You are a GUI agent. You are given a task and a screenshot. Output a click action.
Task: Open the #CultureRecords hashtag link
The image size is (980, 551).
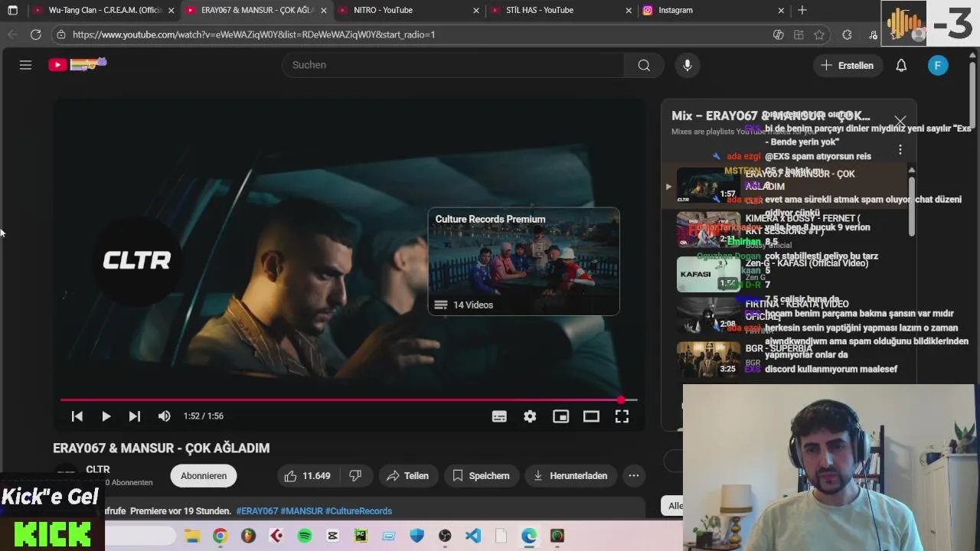pyautogui.click(x=358, y=511)
